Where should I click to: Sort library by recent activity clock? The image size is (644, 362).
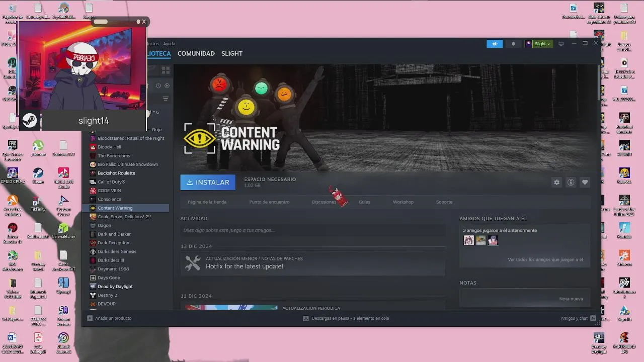point(158,86)
